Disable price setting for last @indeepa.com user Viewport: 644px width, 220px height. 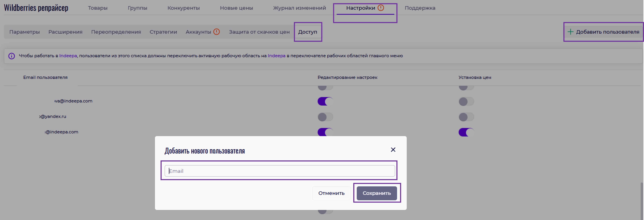coord(466,132)
